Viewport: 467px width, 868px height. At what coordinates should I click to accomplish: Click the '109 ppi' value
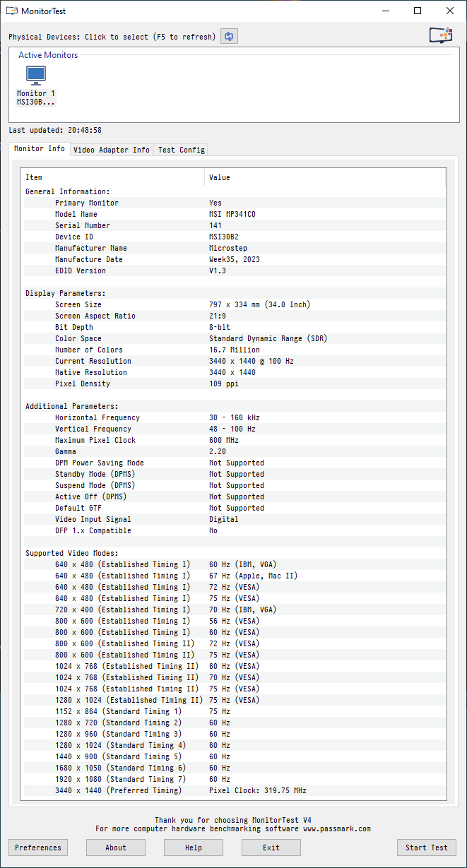(x=224, y=384)
